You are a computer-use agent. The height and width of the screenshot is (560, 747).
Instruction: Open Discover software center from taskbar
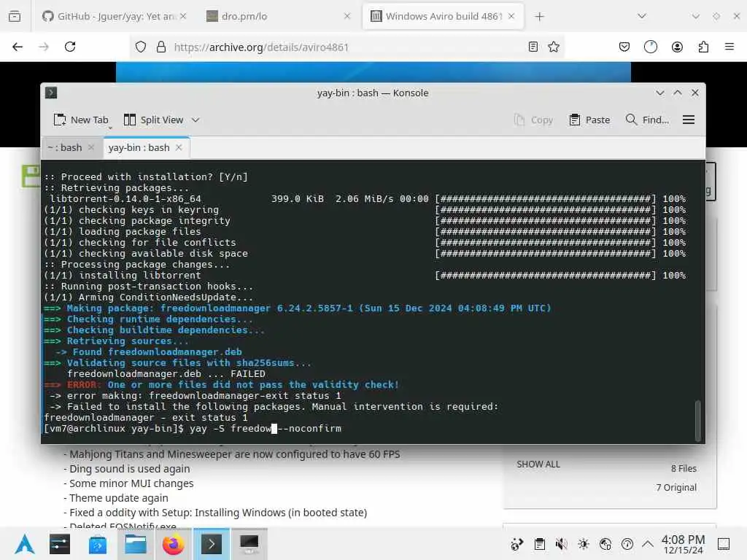tap(98, 544)
